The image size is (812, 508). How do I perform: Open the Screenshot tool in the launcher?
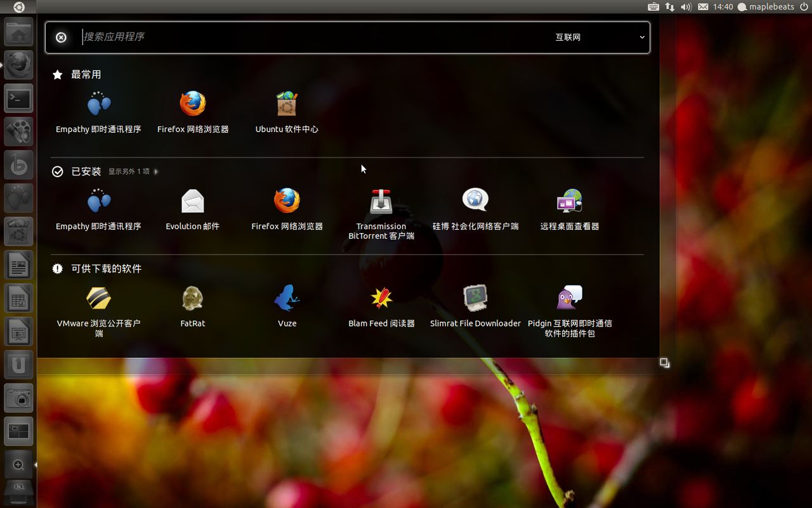18,399
